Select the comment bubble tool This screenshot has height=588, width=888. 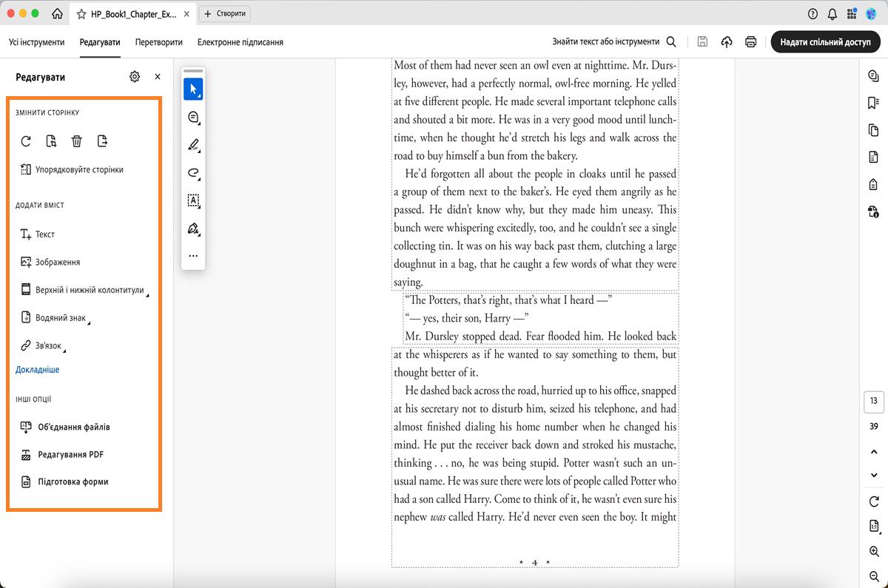pyautogui.click(x=193, y=118)
